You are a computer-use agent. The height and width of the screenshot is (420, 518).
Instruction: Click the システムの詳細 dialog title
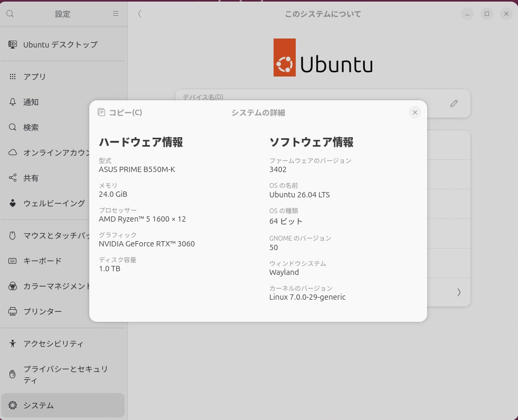coord(258,112)
